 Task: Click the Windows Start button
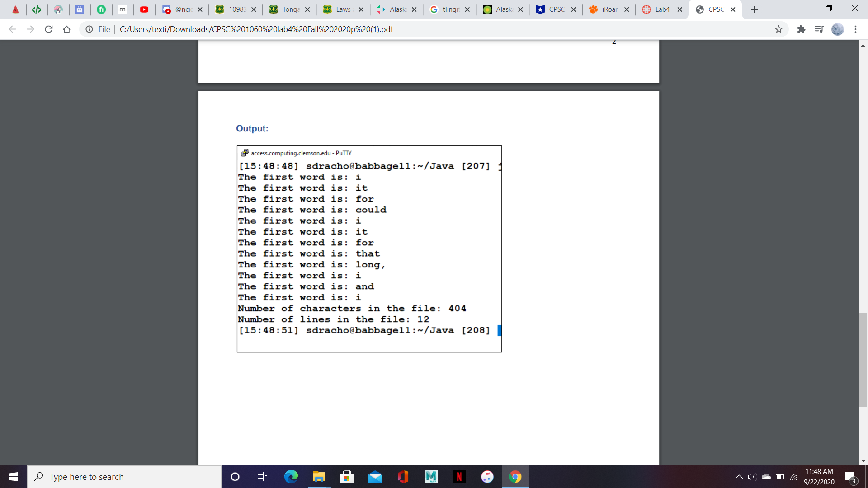pyautogui.click(x=13, y=476)
